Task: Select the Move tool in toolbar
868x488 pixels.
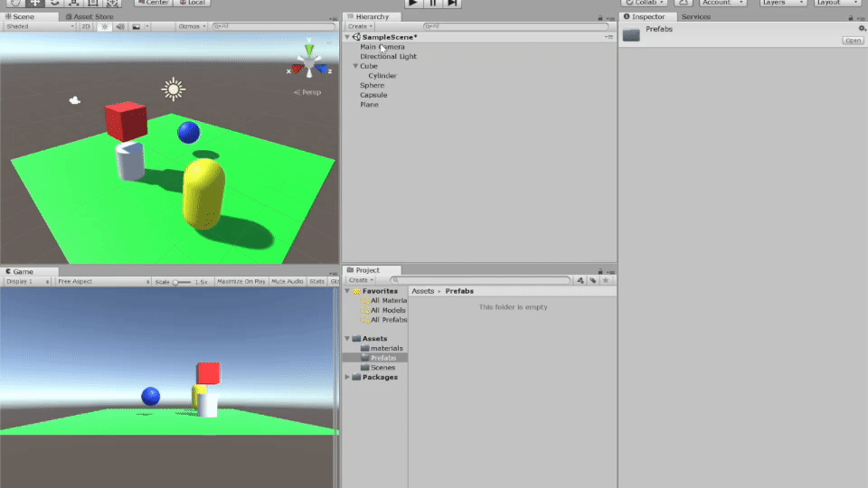Action: point(34,3)
